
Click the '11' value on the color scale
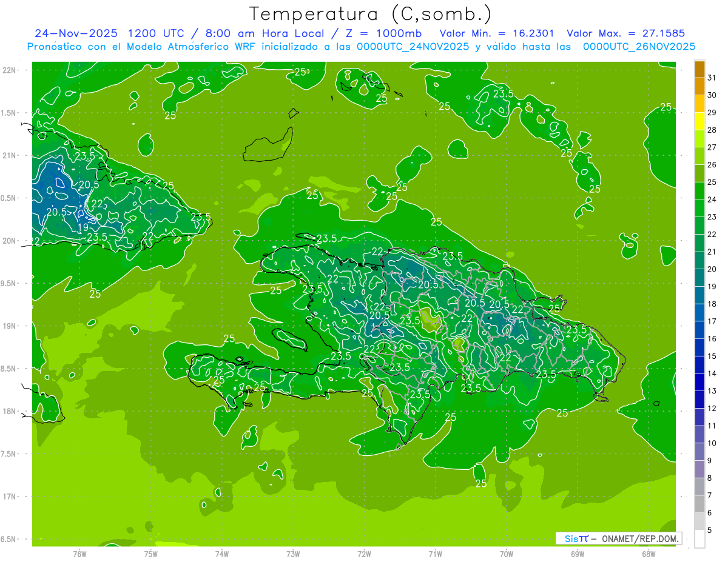(x=712, y=426)
